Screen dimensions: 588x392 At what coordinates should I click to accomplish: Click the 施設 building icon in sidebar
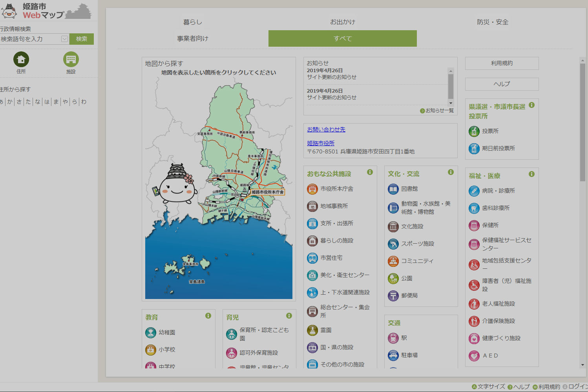71,60
